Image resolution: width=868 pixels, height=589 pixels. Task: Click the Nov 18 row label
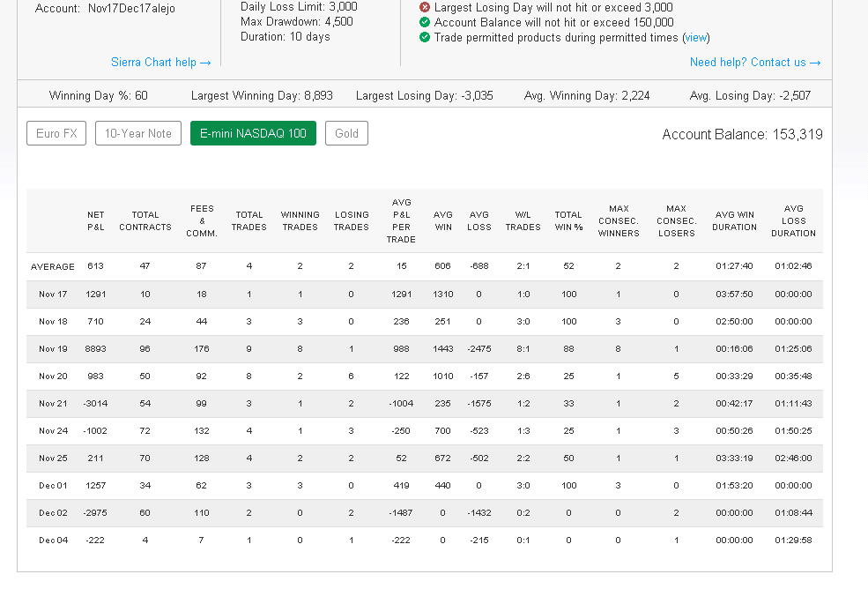pos(53,321)
